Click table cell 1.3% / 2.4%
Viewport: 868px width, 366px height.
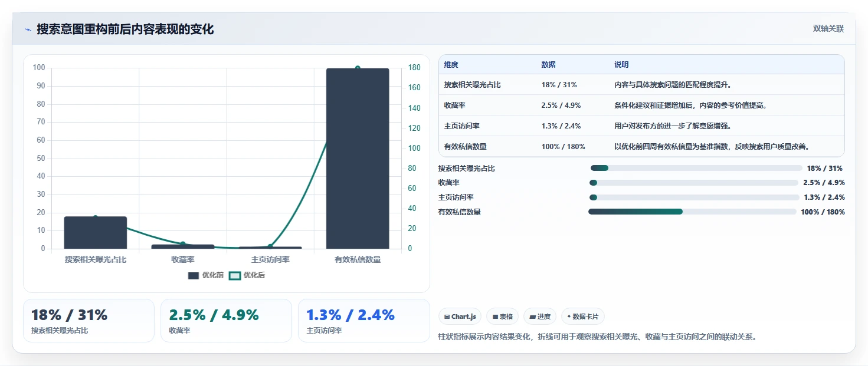561,126
